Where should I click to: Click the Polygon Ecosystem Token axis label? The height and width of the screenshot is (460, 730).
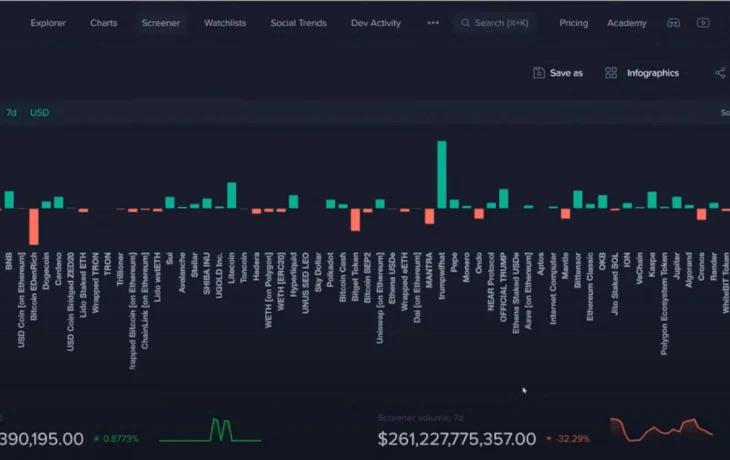pyautogui.click(x=664, y=304)
